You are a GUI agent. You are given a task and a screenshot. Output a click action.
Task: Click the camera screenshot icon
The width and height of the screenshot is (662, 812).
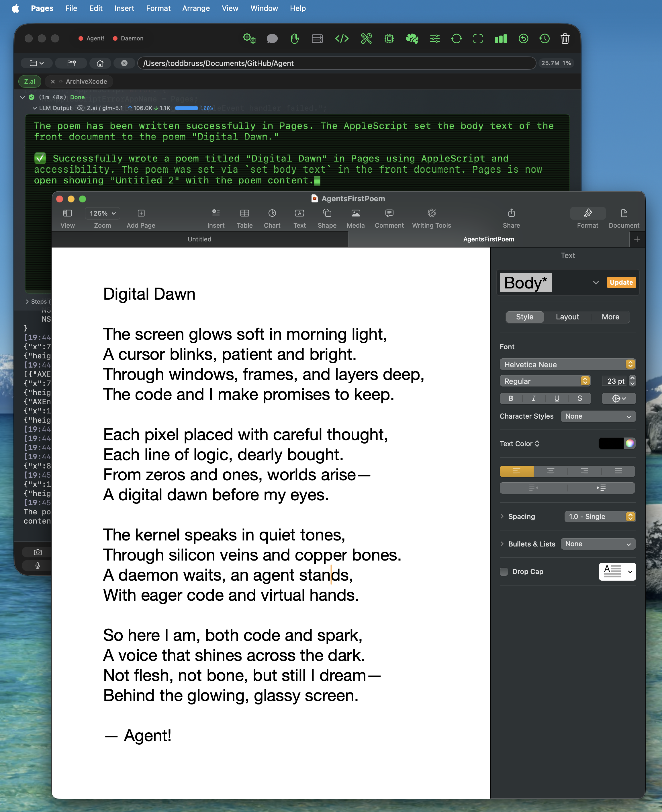[x=37, y=552]
